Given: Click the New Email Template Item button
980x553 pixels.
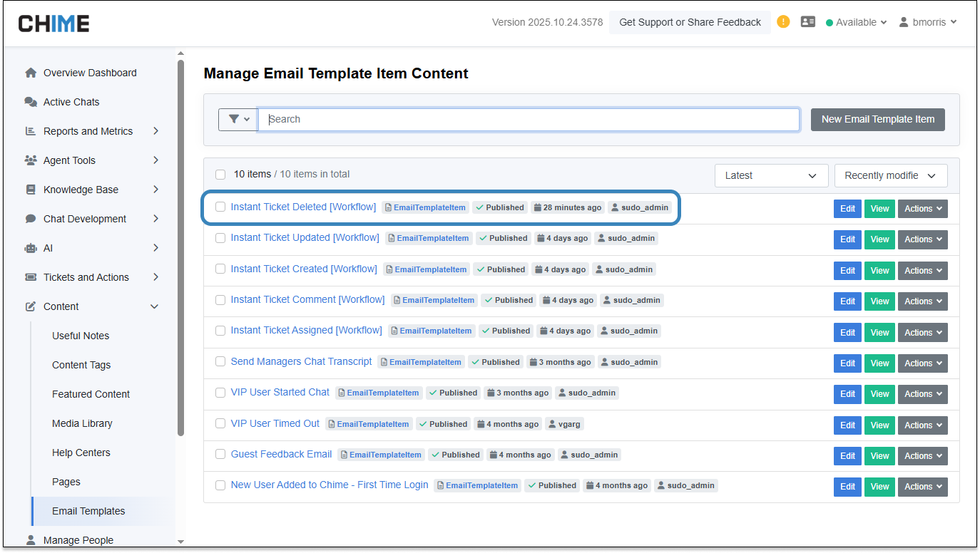Looking at the screenshot, I should [x=877, y=119].
